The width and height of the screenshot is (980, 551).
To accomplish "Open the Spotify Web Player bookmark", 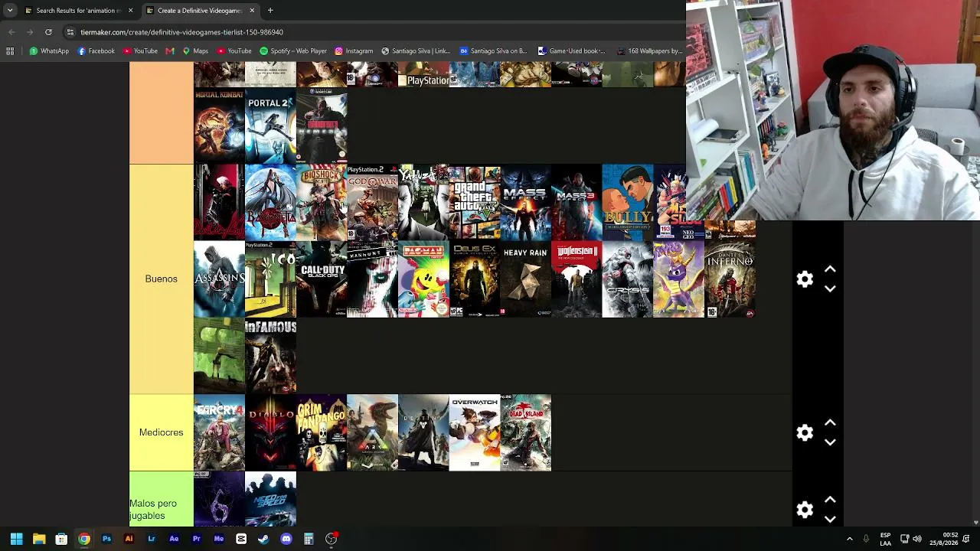I will [x=293, y=51].
